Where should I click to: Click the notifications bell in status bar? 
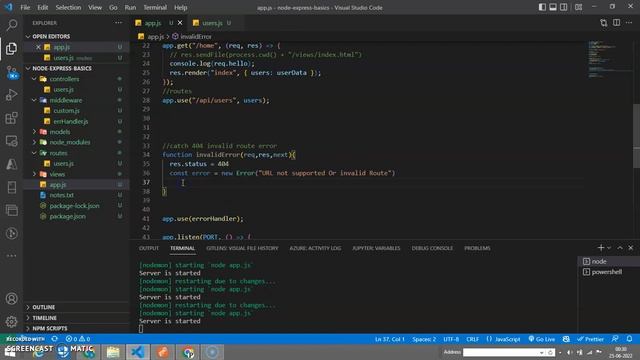629,339
